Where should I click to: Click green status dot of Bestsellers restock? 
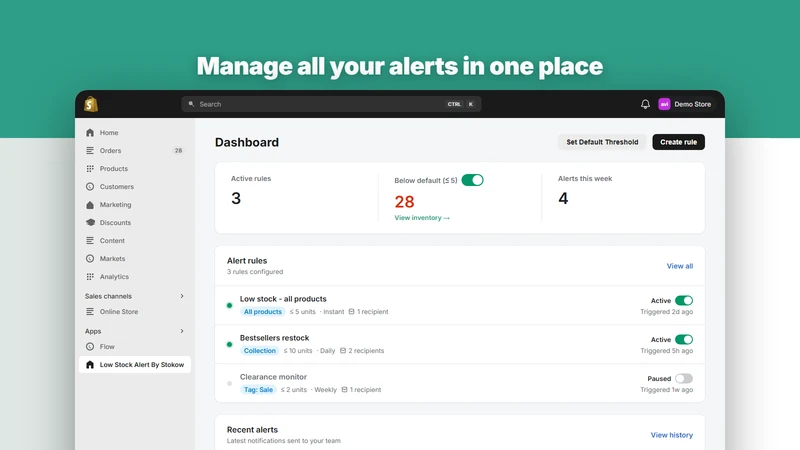point(229,344)
